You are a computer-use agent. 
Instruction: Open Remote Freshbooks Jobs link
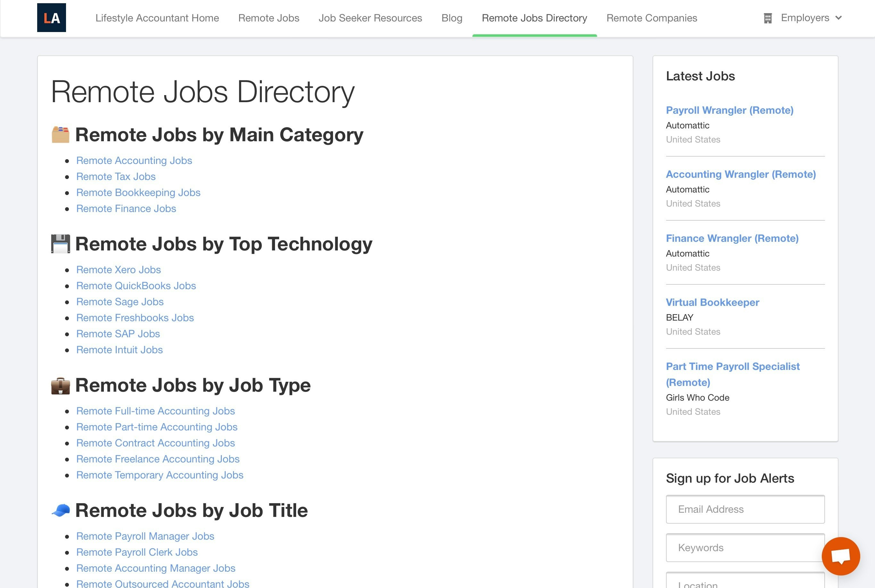[x=135, y=318]
